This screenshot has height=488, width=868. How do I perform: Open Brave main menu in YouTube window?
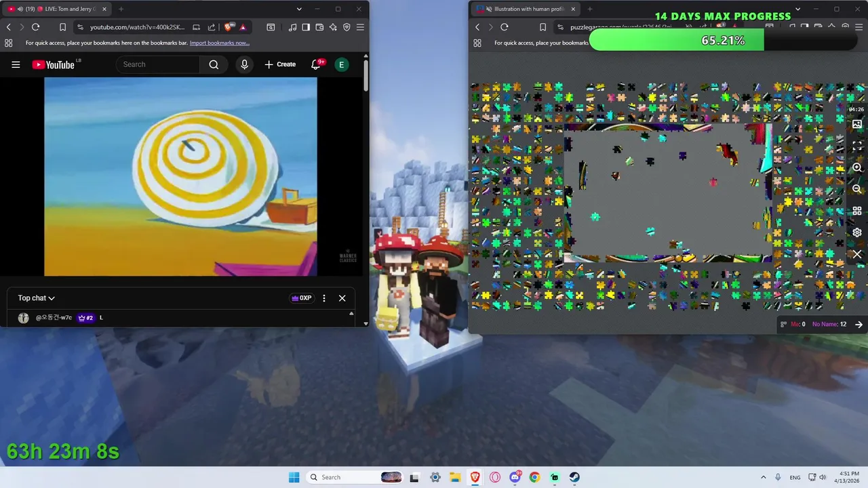pos(360,27)
